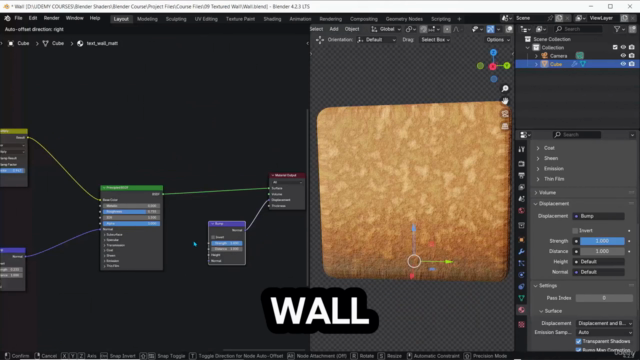This screenshot has height=360, width=640.
Task: Open the viewport Object menu
Action: tap(352, 29)
